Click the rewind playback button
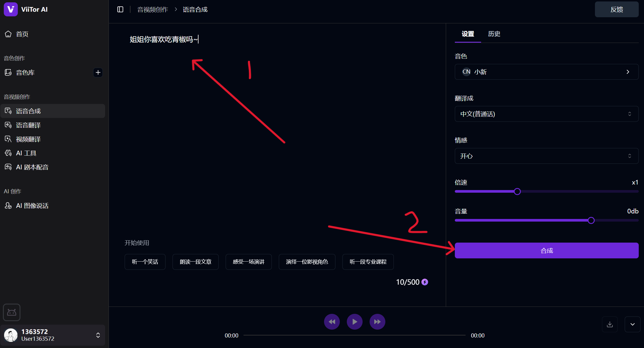Image resolution: width=644 pixels, height=348 pixels. pyautogui.click(x=332, y=322)
